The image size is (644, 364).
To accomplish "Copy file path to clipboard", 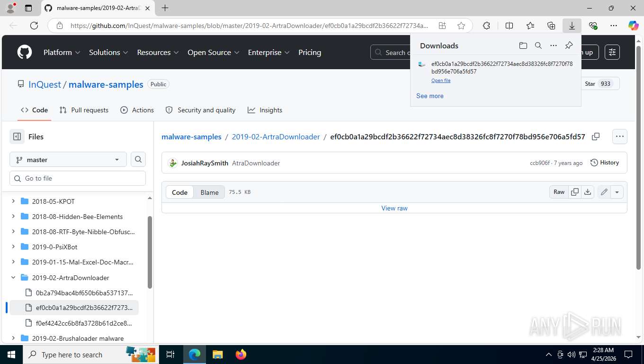I will coord(596,136).
